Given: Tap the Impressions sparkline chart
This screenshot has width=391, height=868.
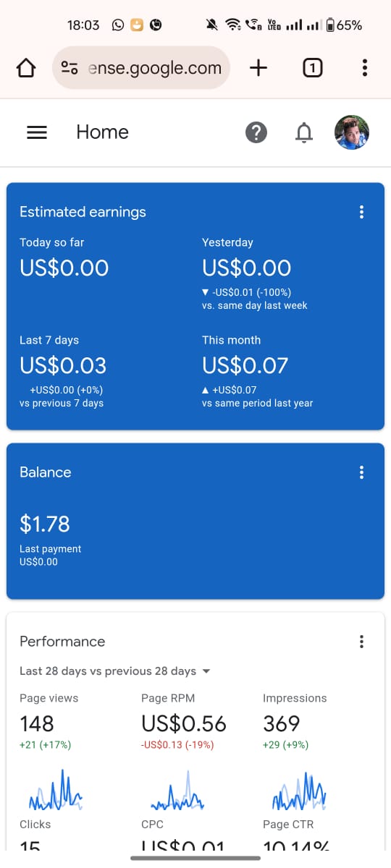Looking at the screenshot, I should [299, 791].
